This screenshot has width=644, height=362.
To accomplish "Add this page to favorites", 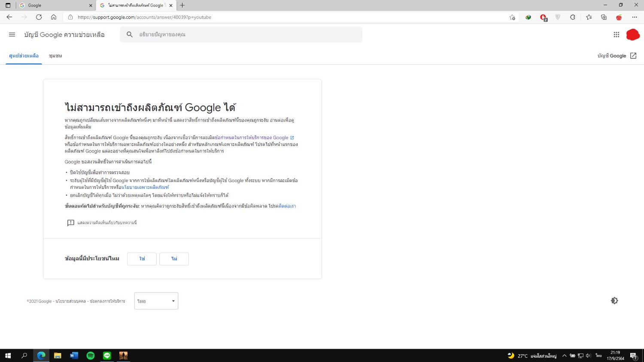I will point(512,17).
